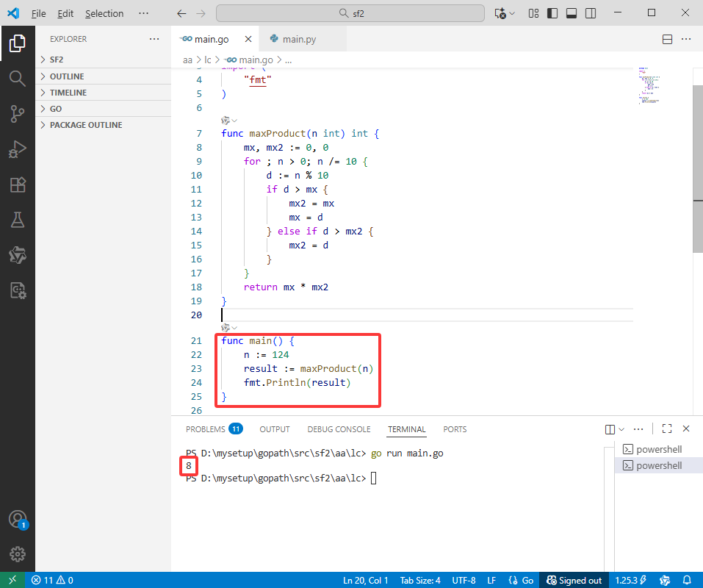Expand the TIMELINE section

[103, 93]
